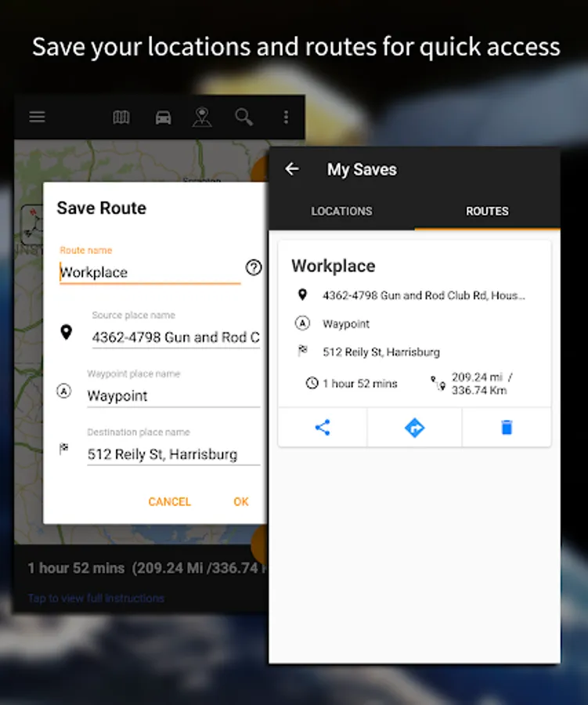Tap 'Waypoint' entry in Workplace card
The image size is (588, 705).
coord(346,324)
